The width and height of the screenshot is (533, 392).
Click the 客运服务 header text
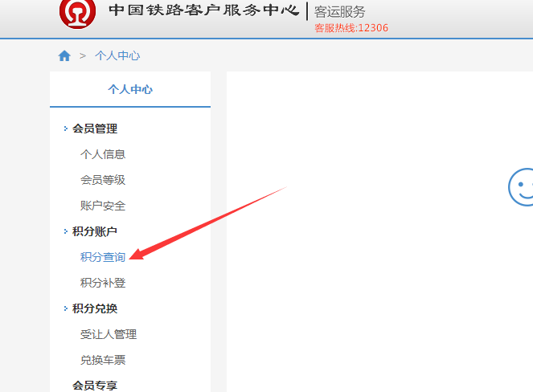point(339,12)
